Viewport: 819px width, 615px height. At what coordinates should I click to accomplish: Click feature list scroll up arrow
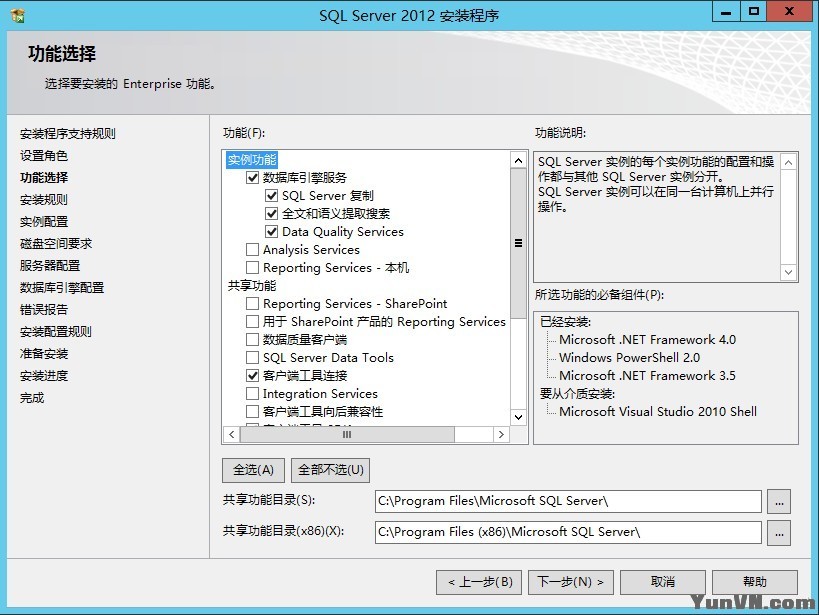(518, 160)
